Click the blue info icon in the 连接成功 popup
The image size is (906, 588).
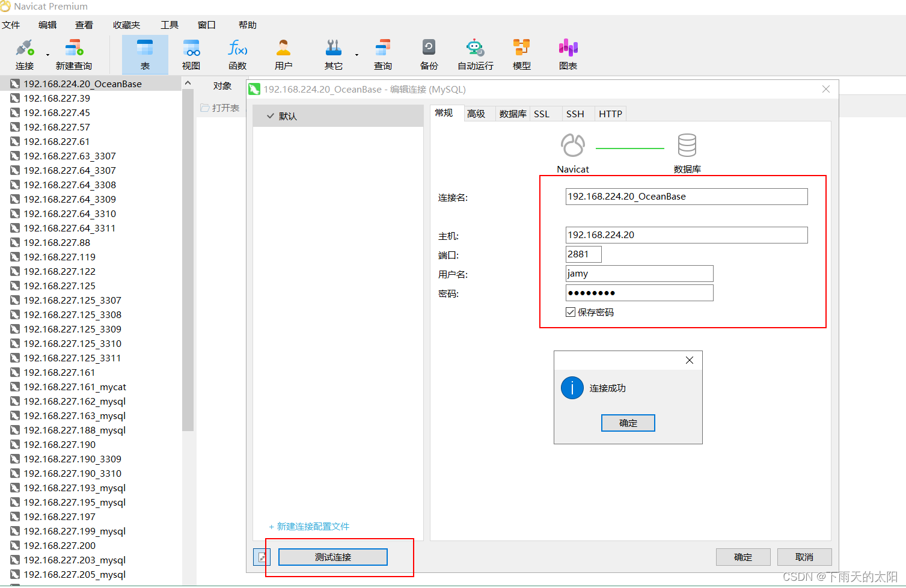pyautogui.click(x=572, y=388)
